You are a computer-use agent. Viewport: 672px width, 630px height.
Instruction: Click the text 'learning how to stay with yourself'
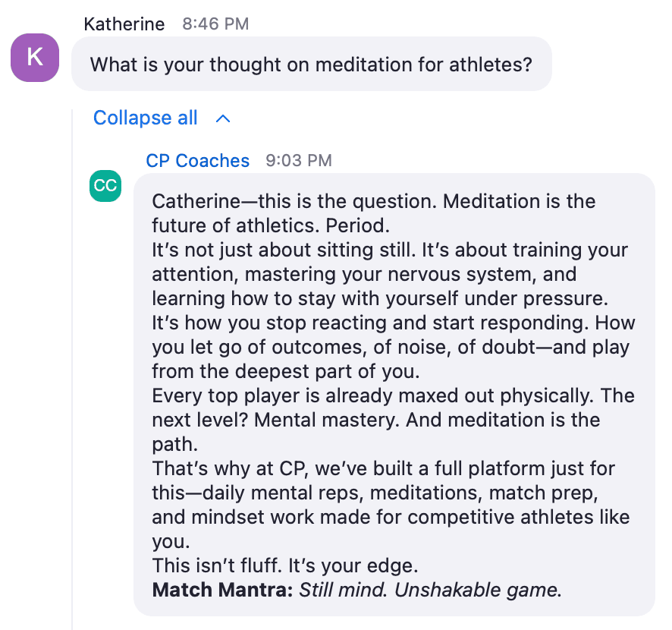click(x=305, y=298)
